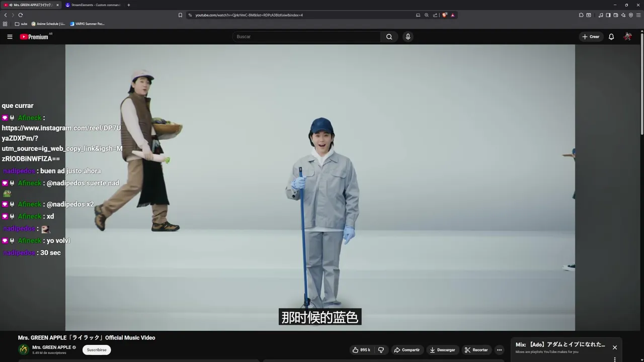Open Mrs. GREEN APPLE channel avatar
Screen dimensions: 644x362
pos(24,349)
